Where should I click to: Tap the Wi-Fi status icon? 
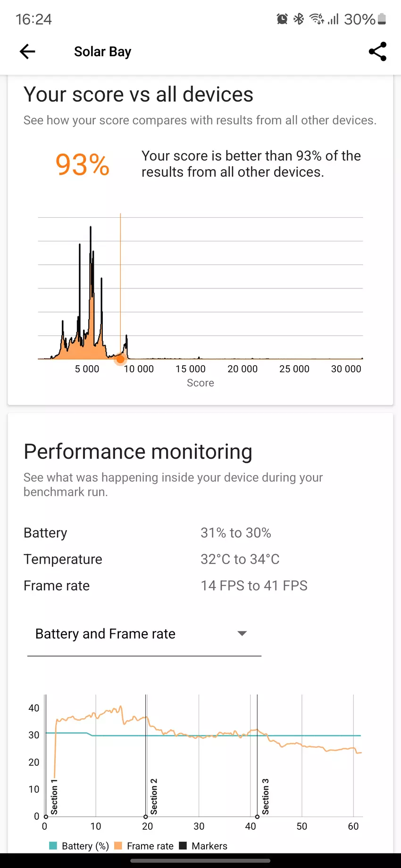point(317,19)
